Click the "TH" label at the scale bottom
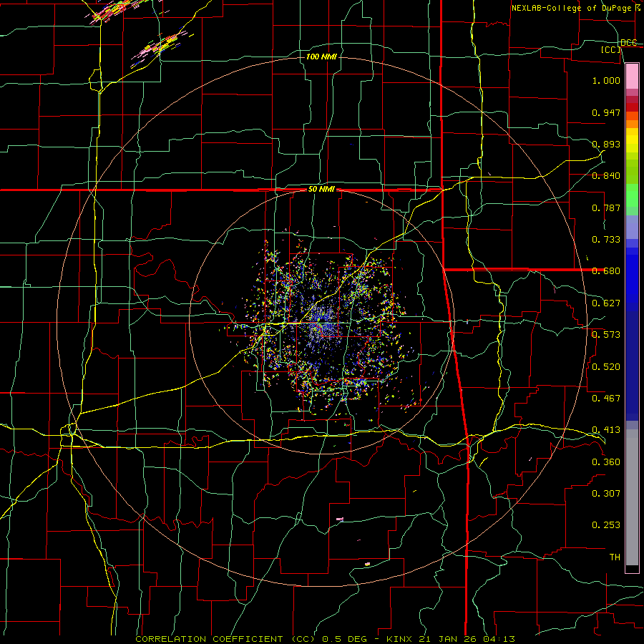644x644 pixels. point(615,557)
